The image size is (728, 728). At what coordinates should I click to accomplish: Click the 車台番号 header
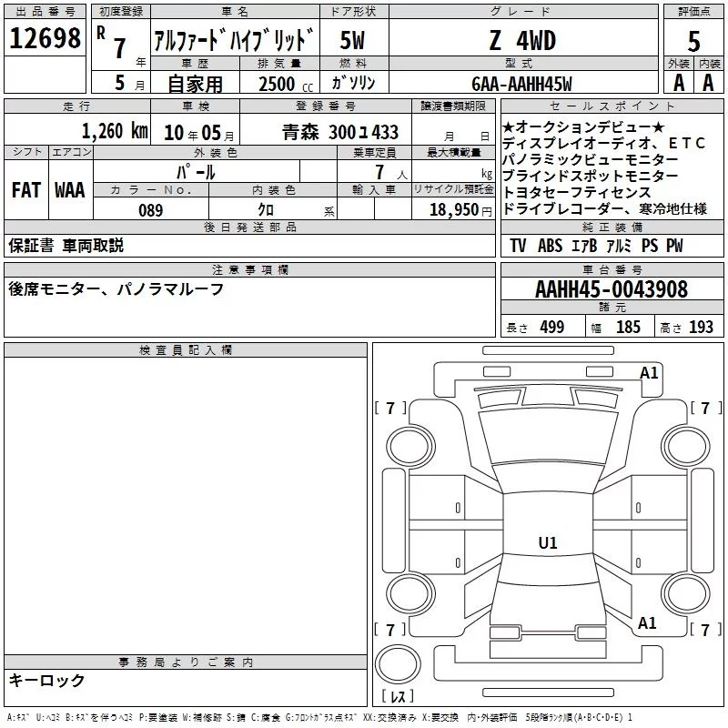(612, 269)
